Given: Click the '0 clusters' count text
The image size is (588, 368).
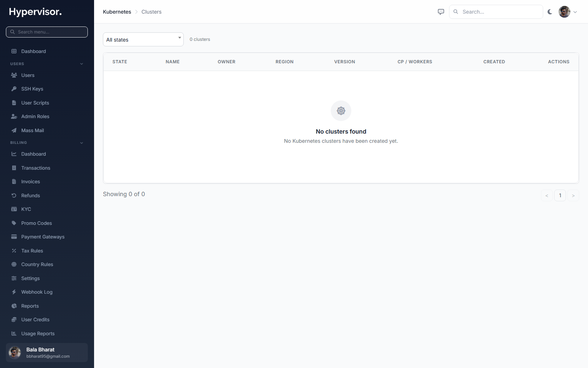Looking at the screenshot, I should click(200, 39).
